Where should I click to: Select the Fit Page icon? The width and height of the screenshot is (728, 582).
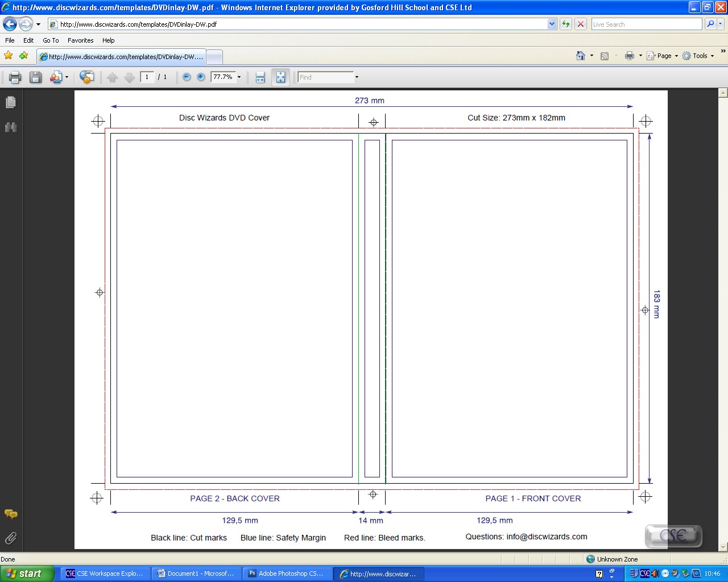280,77
